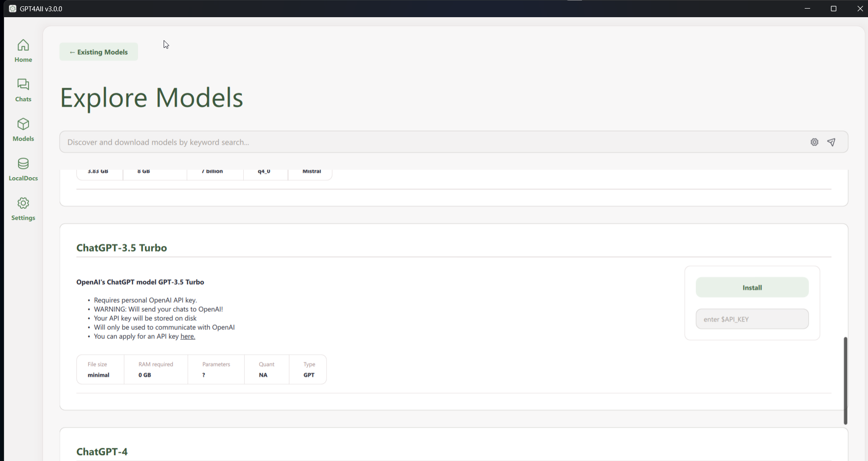
Task: Click the '7 billion' parameters value
Action: 212,171
